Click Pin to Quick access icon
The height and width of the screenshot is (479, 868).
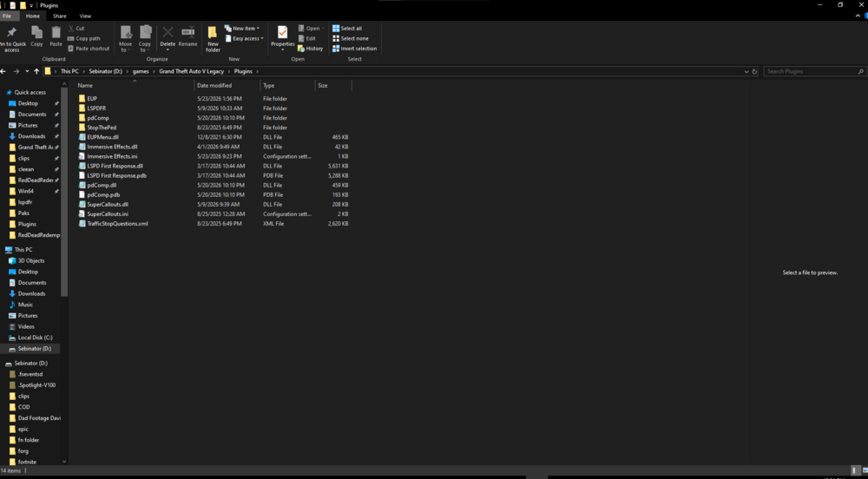click(x=11, y=33)
